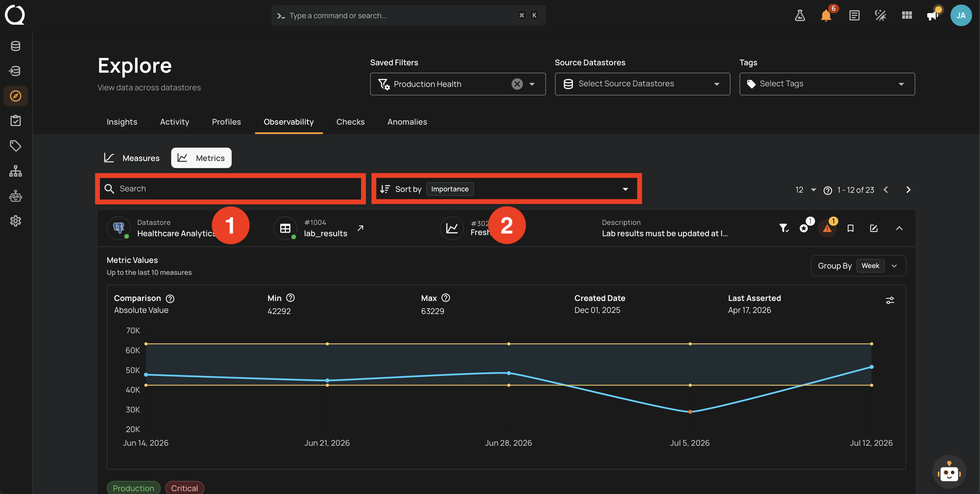This screenshot has width=980, height=494.
Task: Open the Select Tags dropdown
Action: coord(827,84)
